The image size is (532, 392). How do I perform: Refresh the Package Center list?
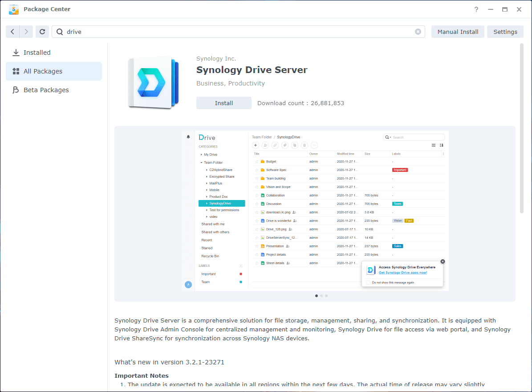[42, 32]
